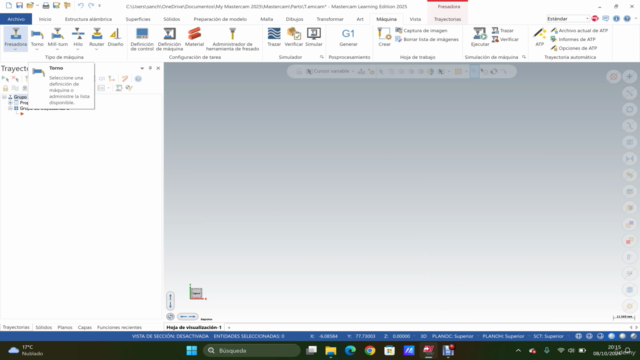Click PLANOC: Superior in status bar

(x=452, y=336)
